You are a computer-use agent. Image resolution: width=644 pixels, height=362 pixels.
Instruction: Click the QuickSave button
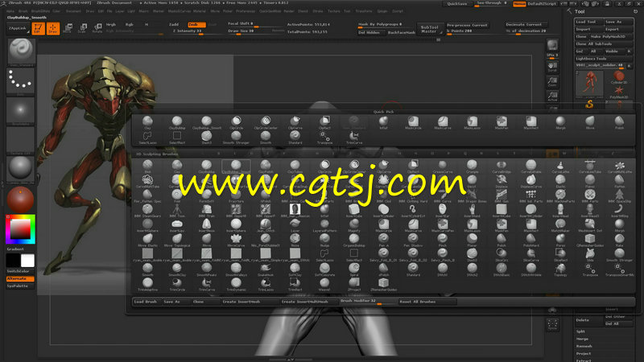(x=457, y=4)
